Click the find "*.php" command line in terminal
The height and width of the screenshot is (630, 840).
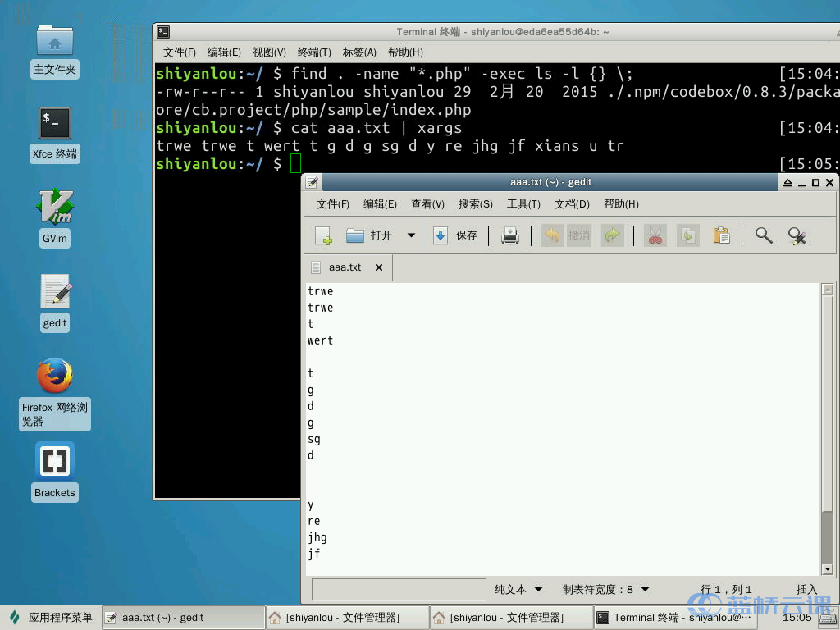[462, 74]
